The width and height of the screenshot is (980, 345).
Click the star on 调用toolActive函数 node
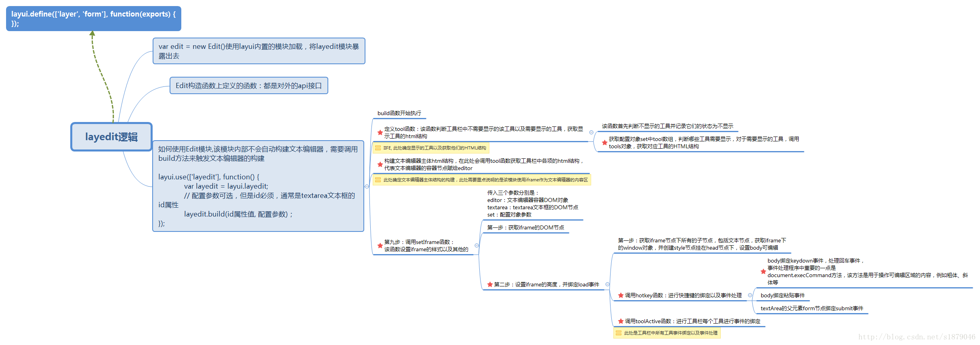(621, 321)
